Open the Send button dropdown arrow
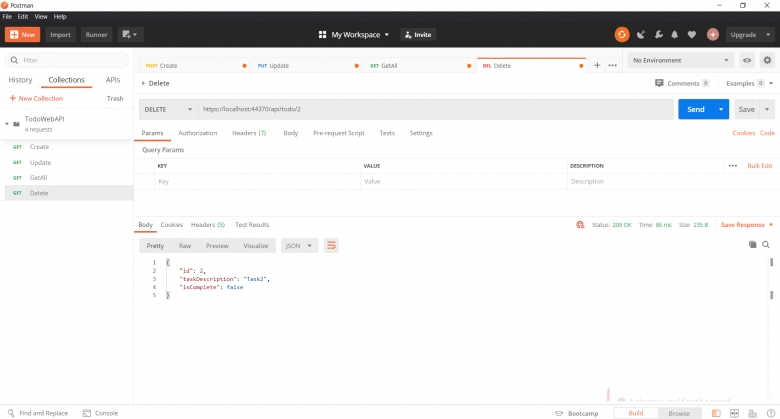The image size is (780, 419). click(721, 109)
